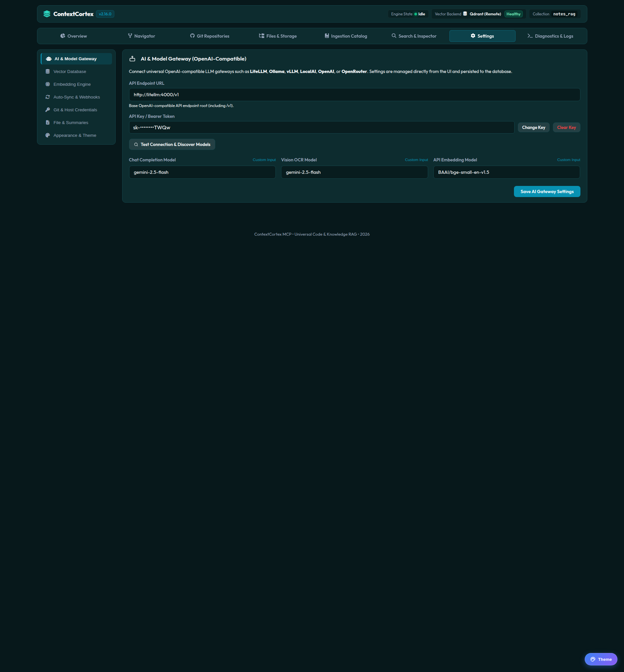Click the palette icon beside Appearance & Theme
Viewport: 624px width, 672px height.
47,135
